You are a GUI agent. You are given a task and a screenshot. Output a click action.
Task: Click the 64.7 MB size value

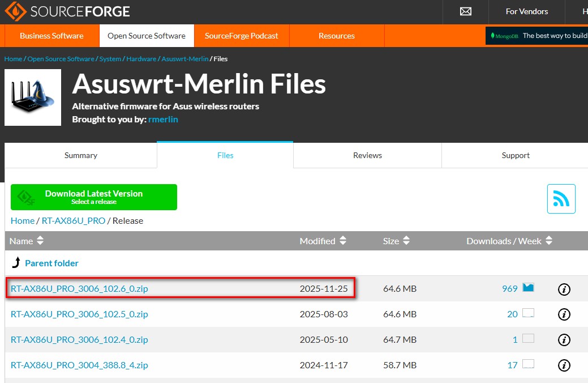pos(400,340)
